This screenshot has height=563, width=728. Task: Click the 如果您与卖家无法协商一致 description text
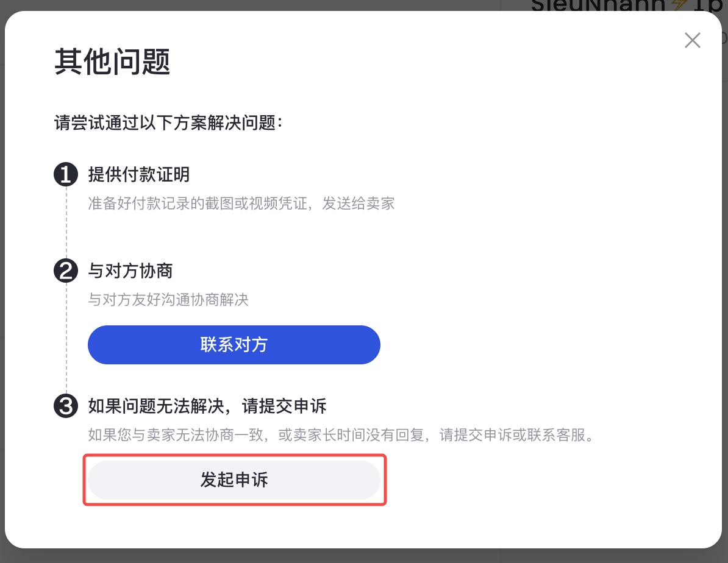341,436
